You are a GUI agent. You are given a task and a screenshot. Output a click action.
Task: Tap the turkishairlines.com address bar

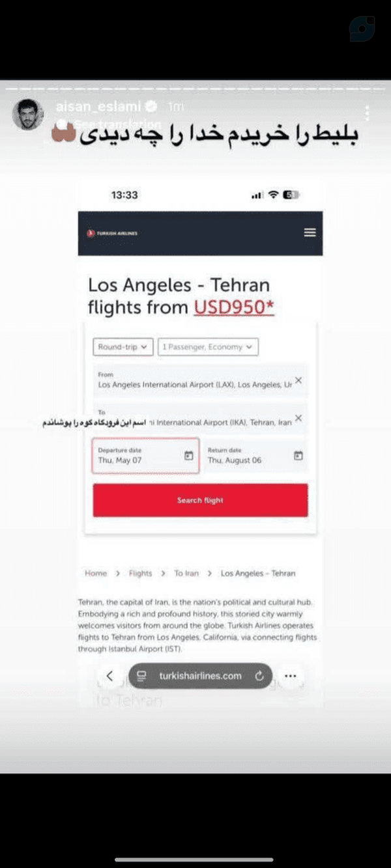click(200, 676)
